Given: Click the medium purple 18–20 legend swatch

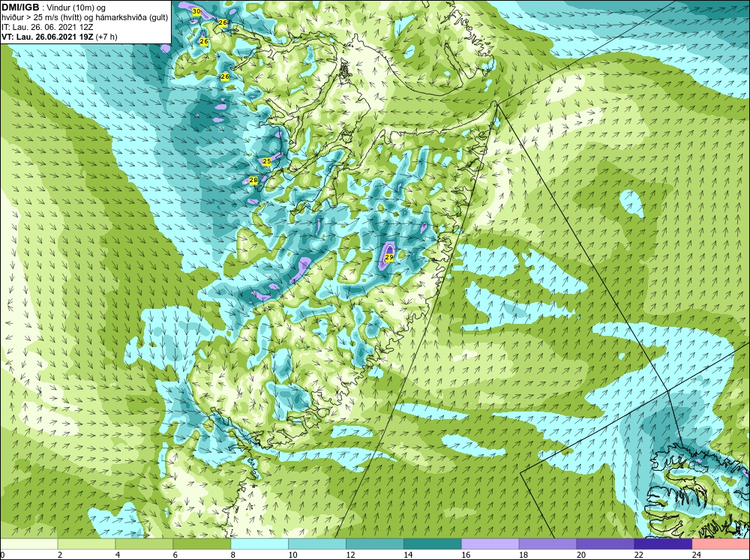Looking at the screenshot, I should click(x=547, y=544).
